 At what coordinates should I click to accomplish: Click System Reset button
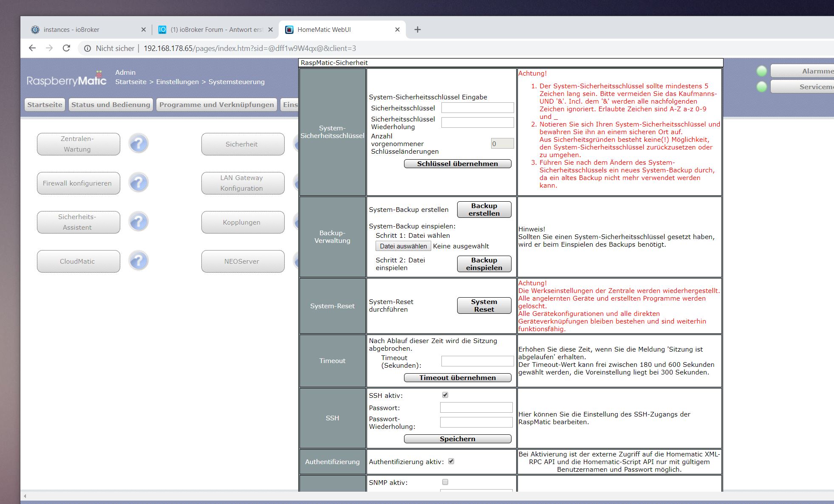coord(484,305)
